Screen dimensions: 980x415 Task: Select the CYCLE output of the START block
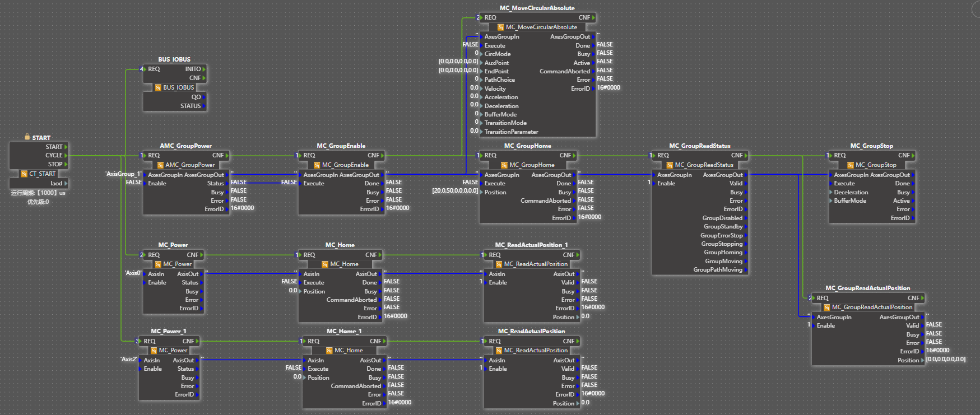point(56,156)
